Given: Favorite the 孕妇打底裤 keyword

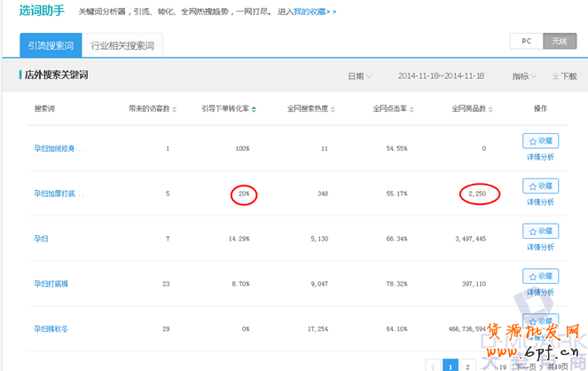Looking at the screenshot, I should [x=541, y=276].
